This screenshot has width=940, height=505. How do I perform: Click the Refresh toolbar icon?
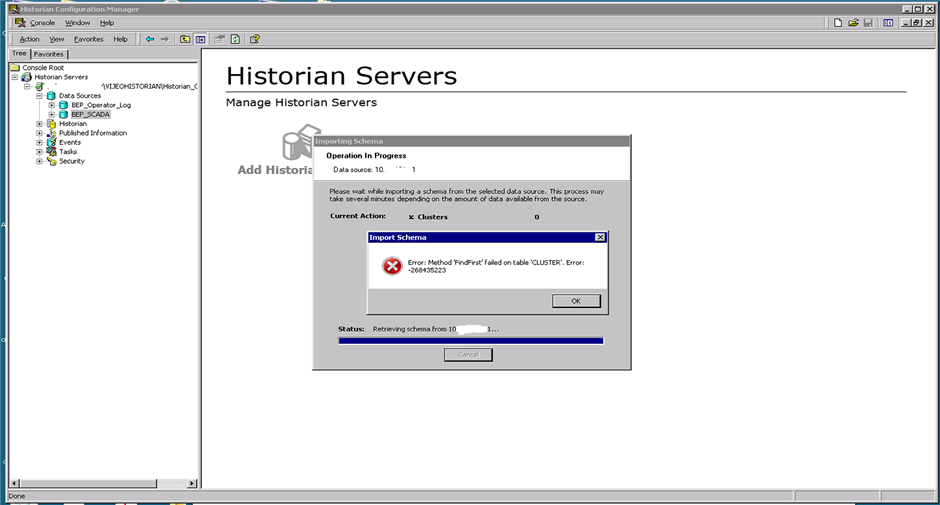click(x=235, y=39)
